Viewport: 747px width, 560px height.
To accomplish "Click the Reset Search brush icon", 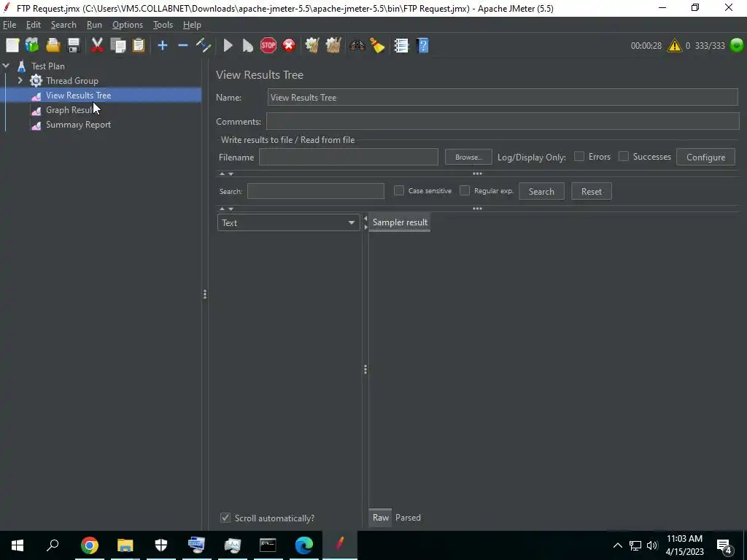I will pyautogui.click(x=377, y=45).
